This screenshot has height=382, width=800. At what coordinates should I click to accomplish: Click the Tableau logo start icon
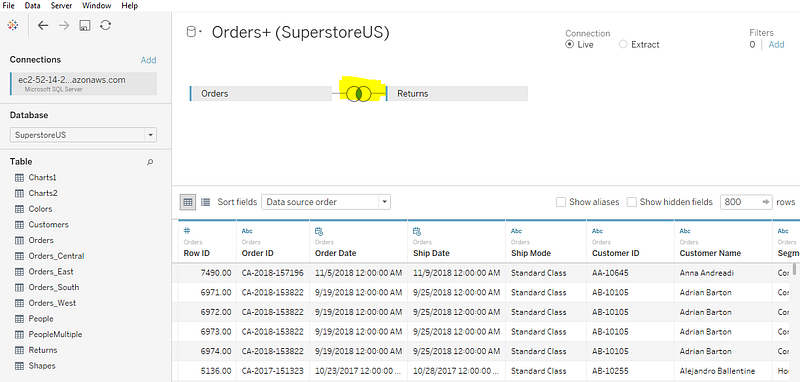(x=13, y=26)
